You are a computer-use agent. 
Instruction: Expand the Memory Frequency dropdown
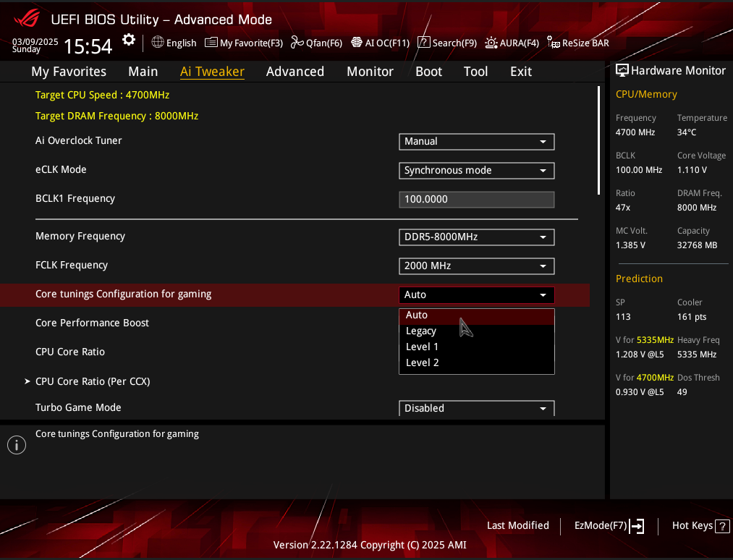click(x=476, y=237)
